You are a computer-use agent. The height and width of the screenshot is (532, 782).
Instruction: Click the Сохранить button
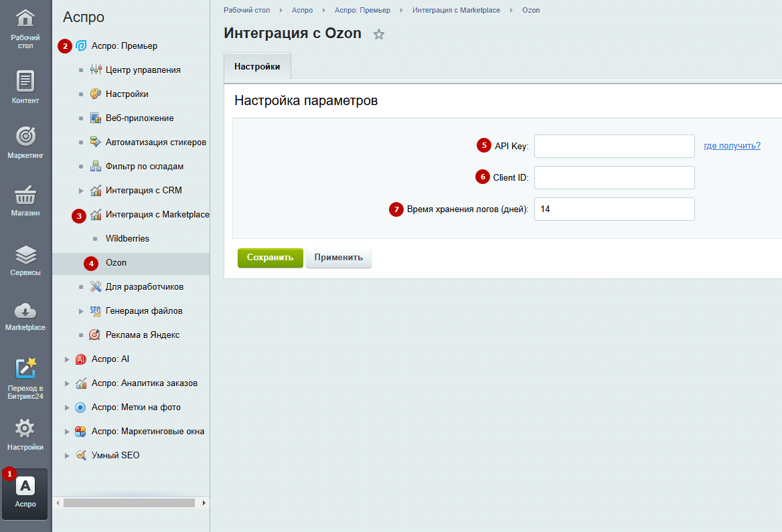click(270, 258)
